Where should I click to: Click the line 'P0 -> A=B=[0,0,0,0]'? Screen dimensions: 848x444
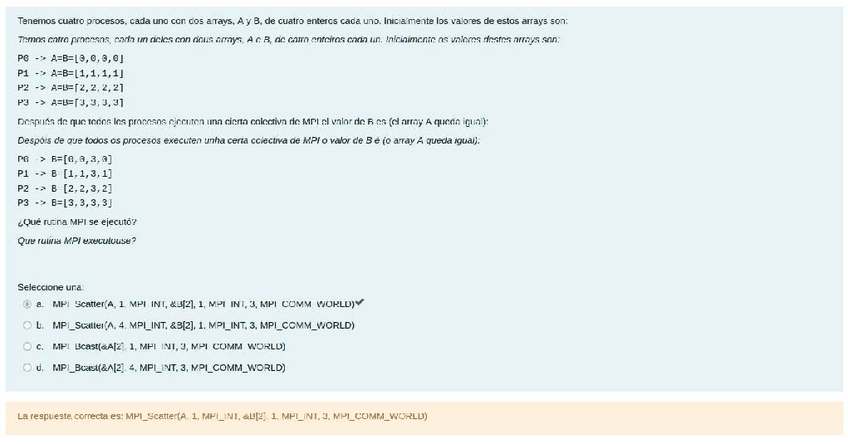71,58
